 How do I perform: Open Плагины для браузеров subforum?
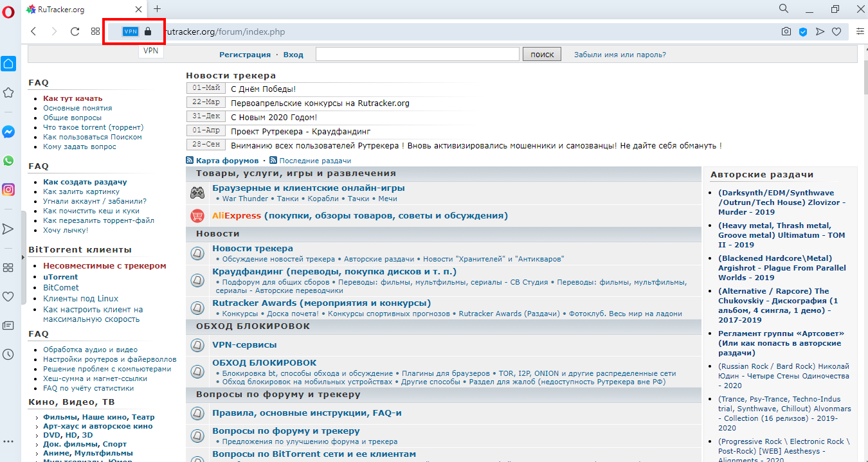tap(446, 373)
